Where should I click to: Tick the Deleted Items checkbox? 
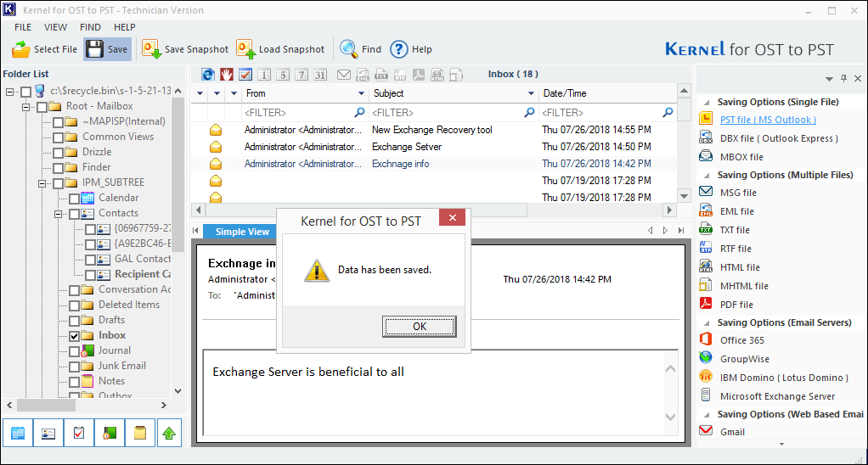click(x=74, y=305)
